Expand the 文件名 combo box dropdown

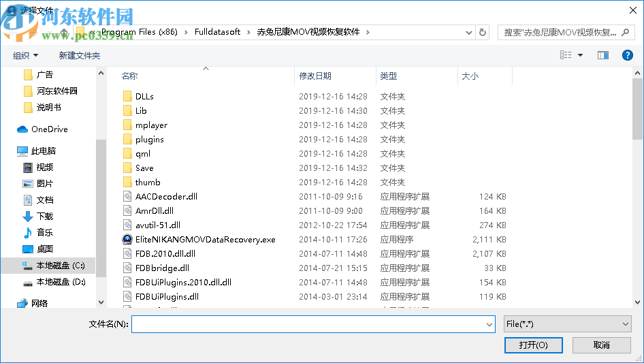pos(489,324)
